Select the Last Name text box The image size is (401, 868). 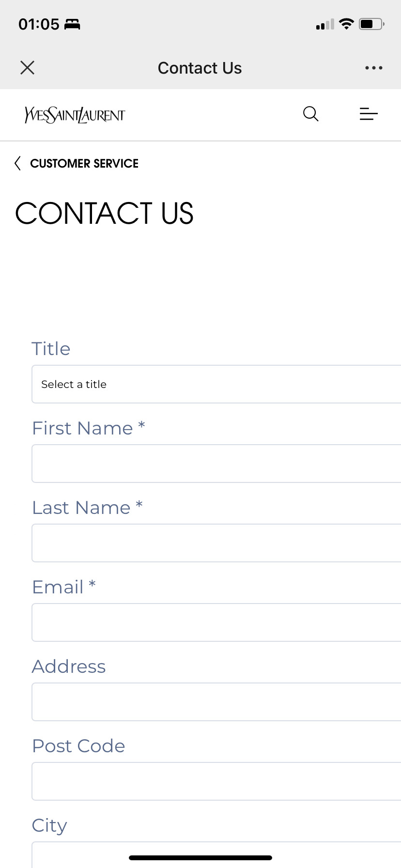[x=216, y=543]
